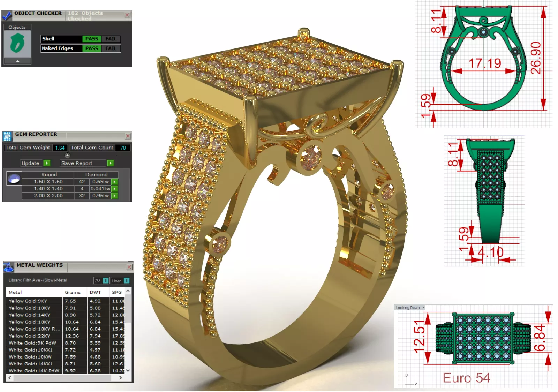Click PASS on the Shell row

coord(92,39)
